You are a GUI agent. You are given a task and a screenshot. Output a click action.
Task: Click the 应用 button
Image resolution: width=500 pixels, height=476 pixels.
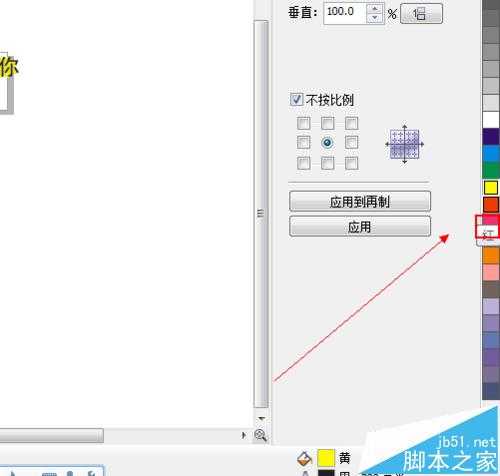point(360,227)
